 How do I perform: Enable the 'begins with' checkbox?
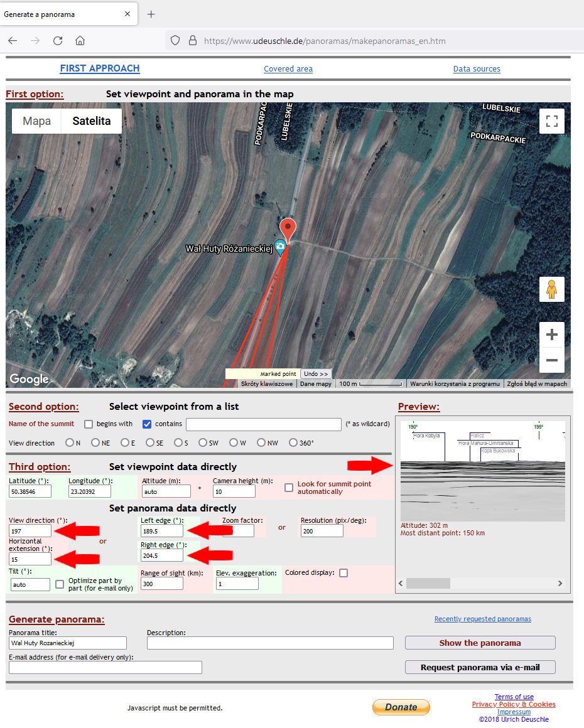click(89, 424)
